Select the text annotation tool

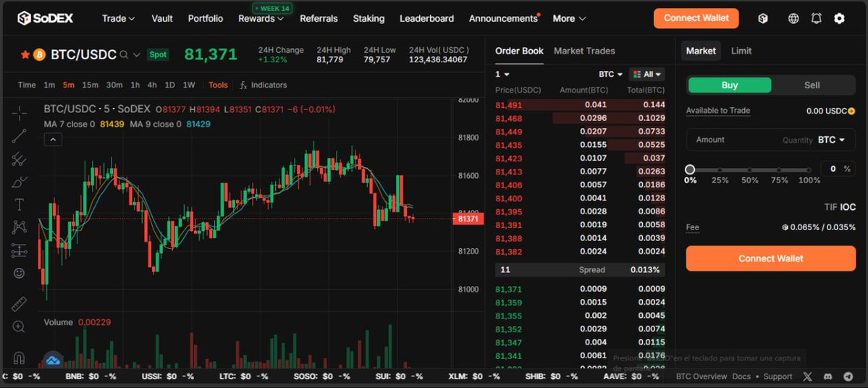[20, 205]
